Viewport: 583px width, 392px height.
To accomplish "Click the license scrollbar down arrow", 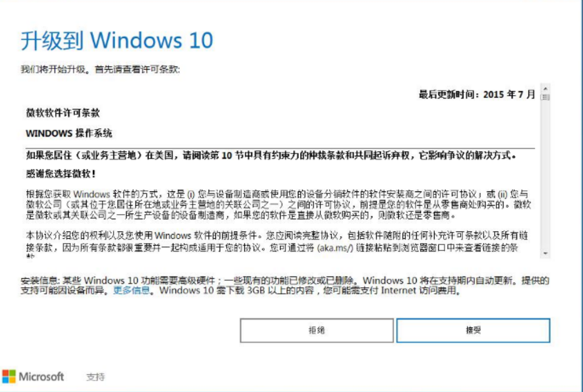I will (545, 254).
